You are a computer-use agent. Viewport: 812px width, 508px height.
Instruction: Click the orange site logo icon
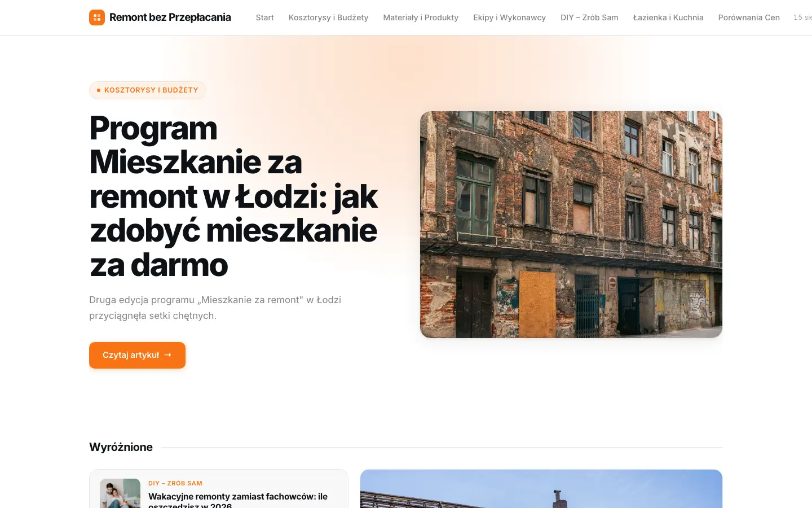pyautogui.click(x=97, y=17)
